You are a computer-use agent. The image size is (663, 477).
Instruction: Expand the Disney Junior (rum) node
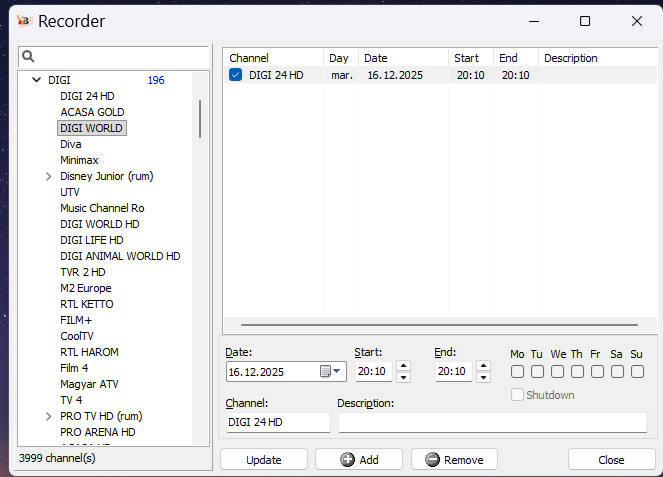(x=49, y=176)
